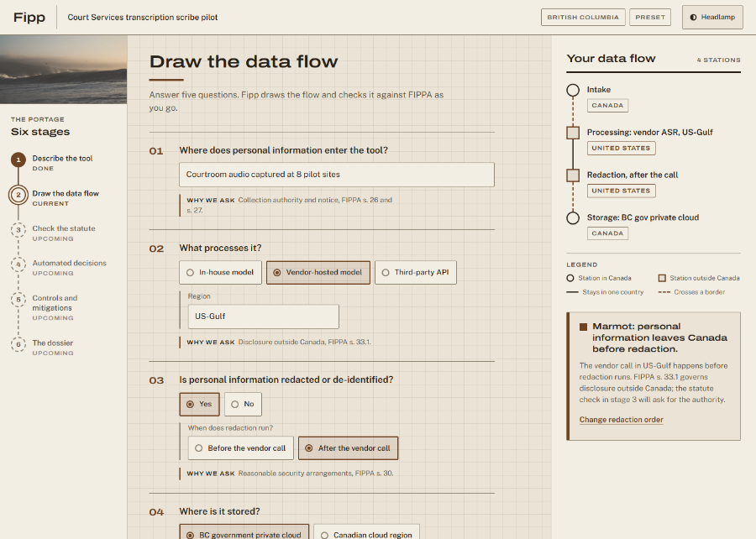Click stage 3 circle Check the statute
756x539 pixels.
[18, 230]
